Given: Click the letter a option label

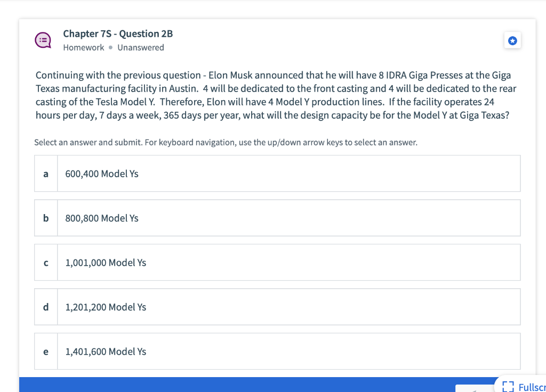Looking at the screenshot, I should click(x=46, y=174).
